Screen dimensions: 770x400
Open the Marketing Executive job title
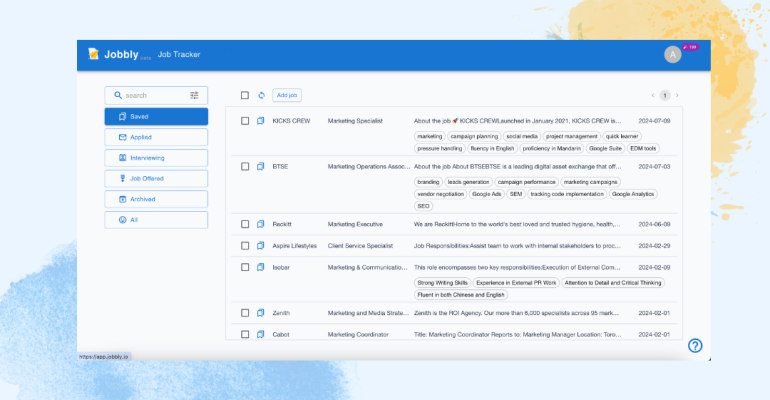355,224
